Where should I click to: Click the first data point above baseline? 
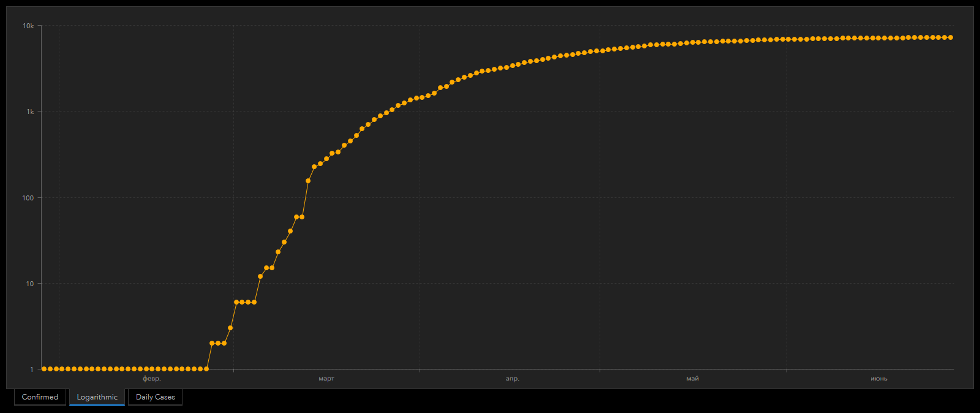[x=212, y=343]
